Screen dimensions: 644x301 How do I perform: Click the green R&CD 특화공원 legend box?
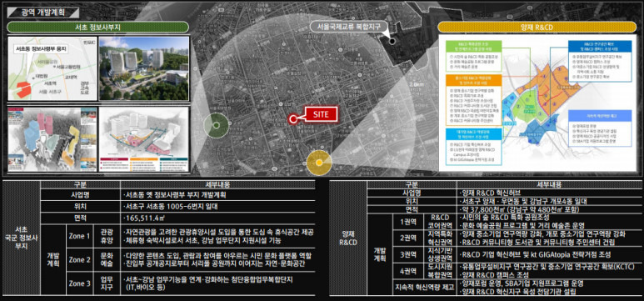pyautogui.click(x=473, y=55)
